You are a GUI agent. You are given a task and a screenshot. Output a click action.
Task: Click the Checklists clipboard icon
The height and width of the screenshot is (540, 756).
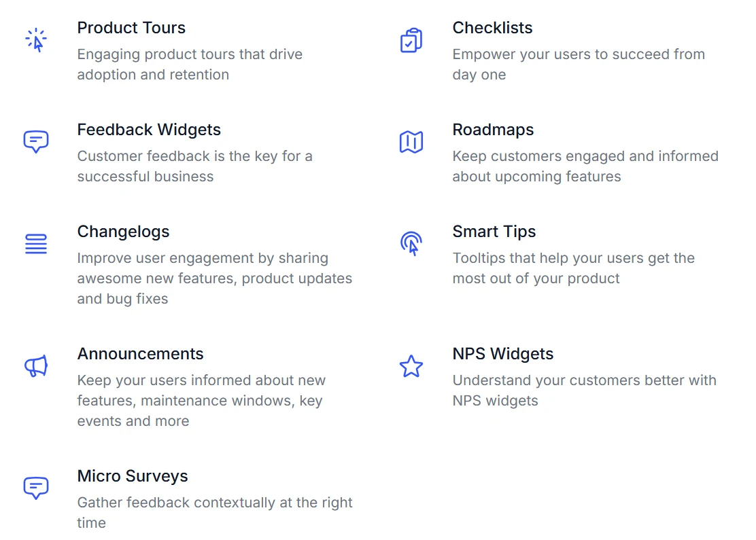tap(411, 40)
